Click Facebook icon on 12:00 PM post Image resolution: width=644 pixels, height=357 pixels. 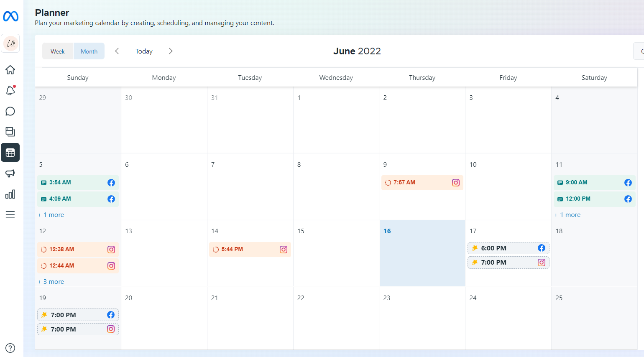coord(628,199)
